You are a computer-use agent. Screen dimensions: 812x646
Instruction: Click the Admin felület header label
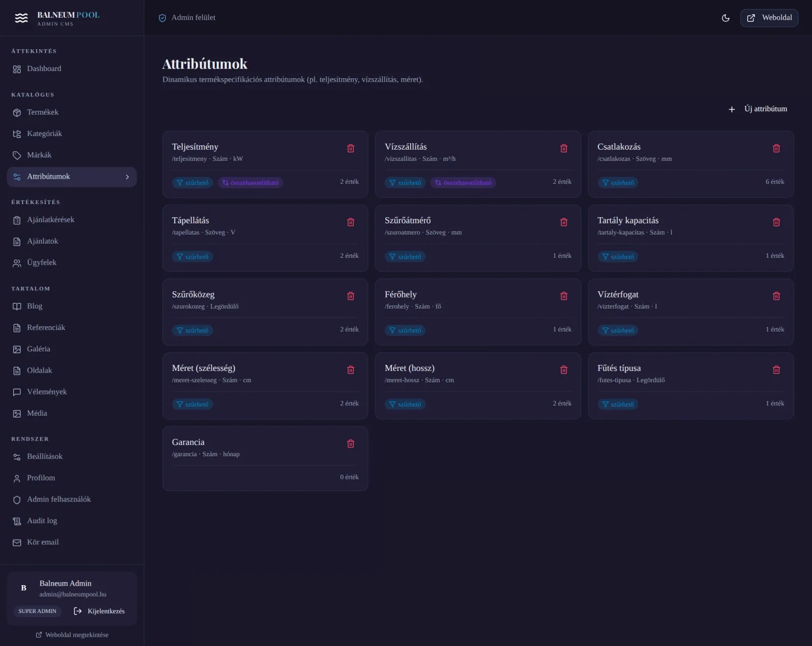point(193,18)
